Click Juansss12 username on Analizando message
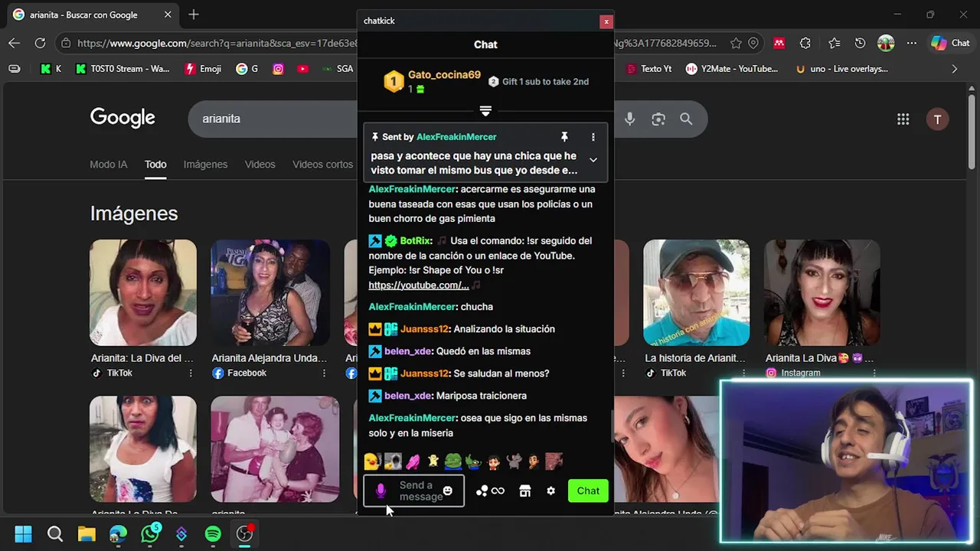Viewport: 980px width, 551px height. [x=424, y=329]
